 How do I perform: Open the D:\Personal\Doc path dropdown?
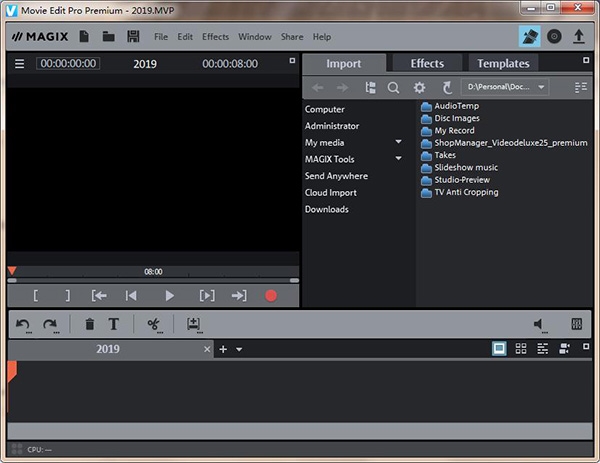(x=505, y=87)
